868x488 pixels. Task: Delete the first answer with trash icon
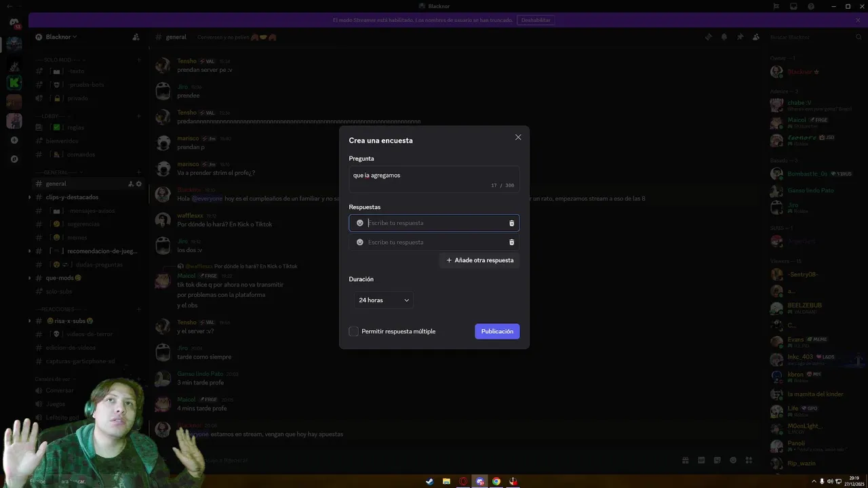[x=511, y=223]
